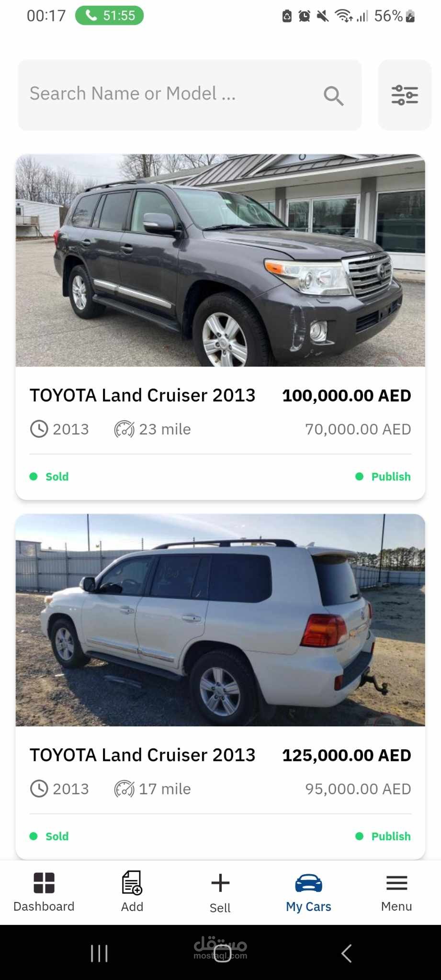Viewport: 441px width, 980px height.
Task: Toggle Sold status on gray Land Cruiser
Action: [49, 477]
